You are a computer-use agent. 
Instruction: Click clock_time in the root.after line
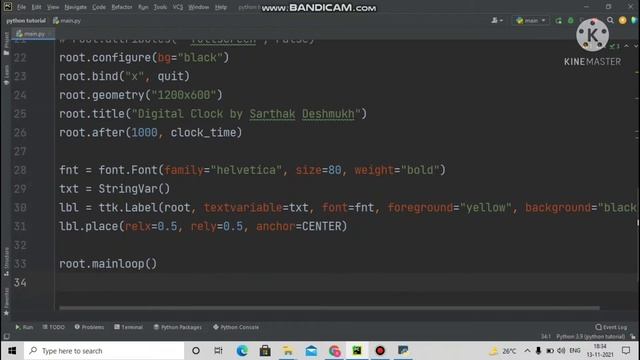203,132
